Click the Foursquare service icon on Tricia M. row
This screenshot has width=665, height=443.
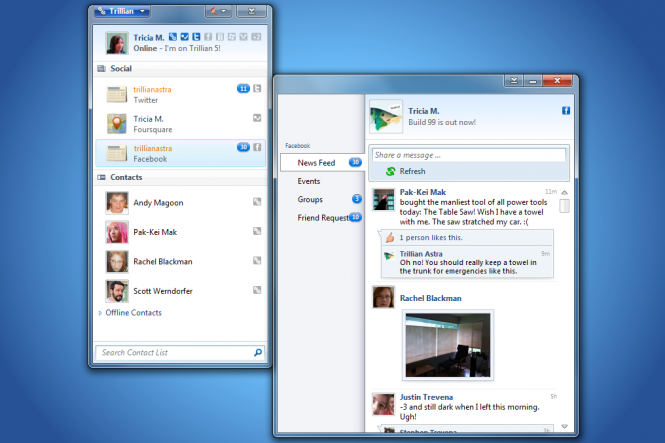(x=257, y=118)
